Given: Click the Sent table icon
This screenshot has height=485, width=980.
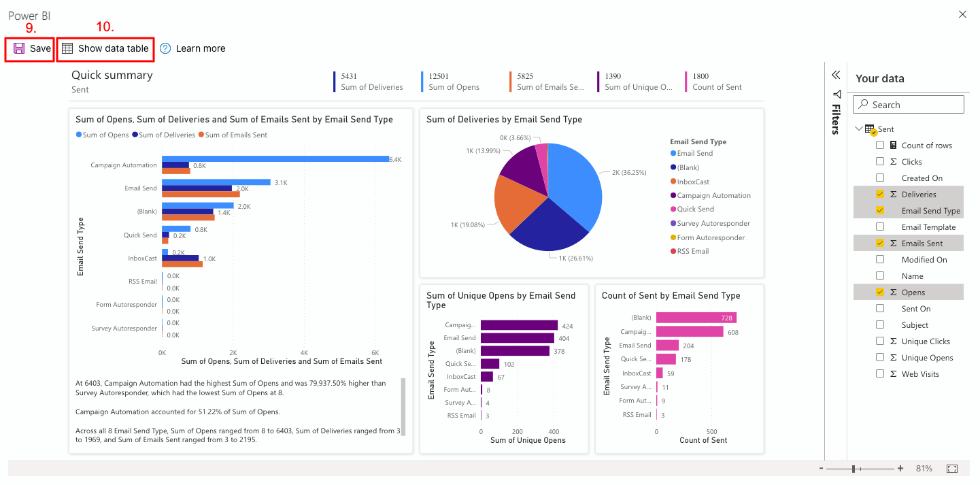Looking at the screenshot, I should click(871, 129).
